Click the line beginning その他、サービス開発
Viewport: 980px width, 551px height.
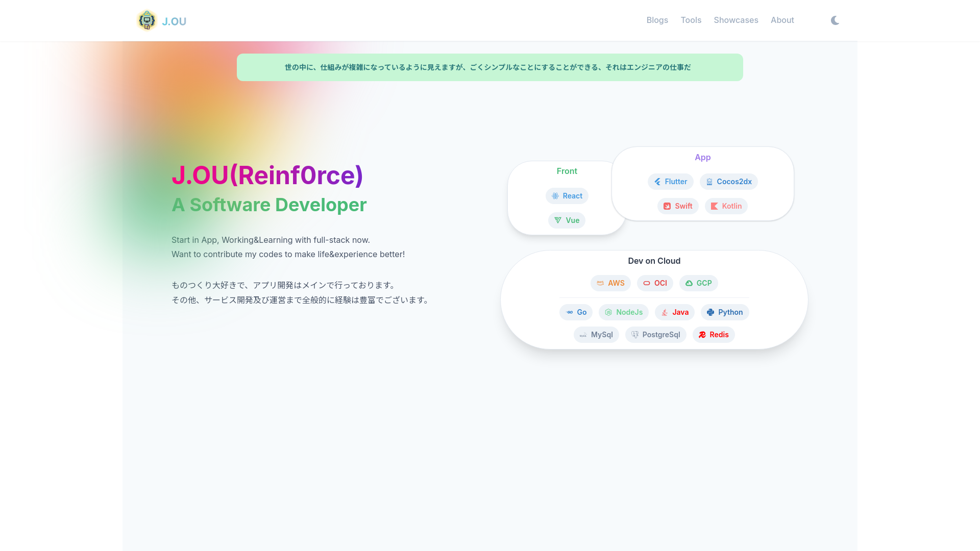point(301,300)
